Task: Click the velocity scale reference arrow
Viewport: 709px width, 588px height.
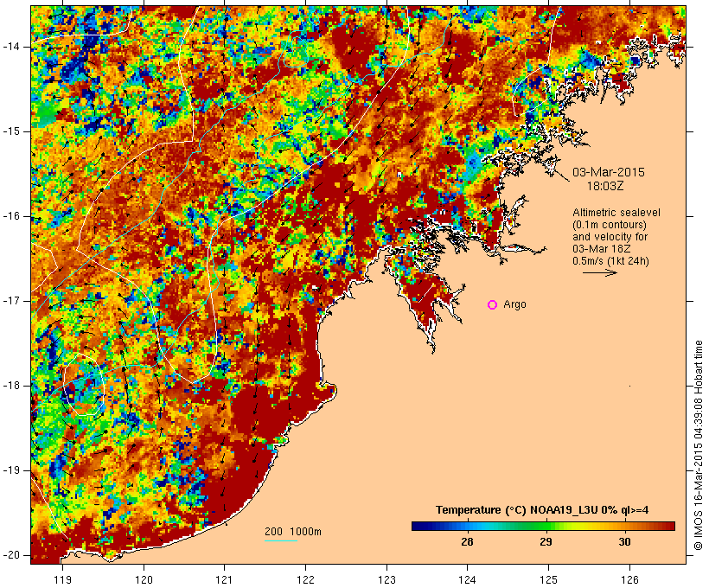Action: (x=600, y=272)
